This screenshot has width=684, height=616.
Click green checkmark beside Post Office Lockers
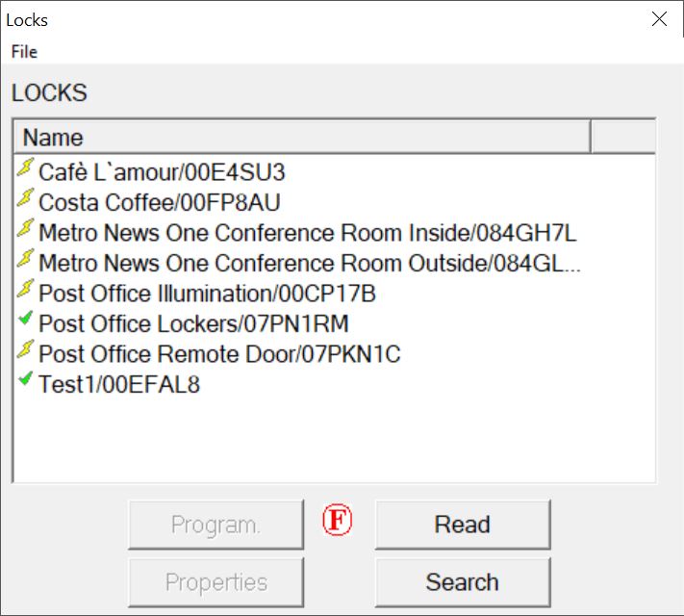click(x=26, y=321)
